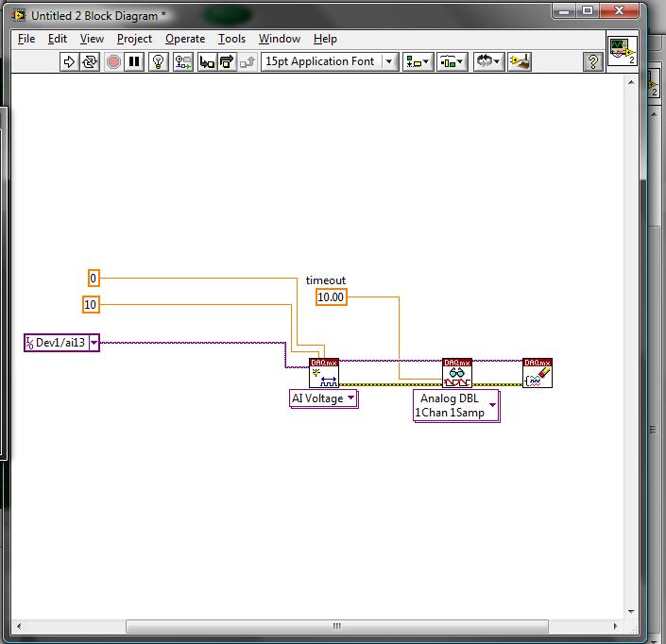The image size is (666, 644).
Task: Open Analog DBL 1Chan 1Samp selector
Action: [x=456, y=406]
